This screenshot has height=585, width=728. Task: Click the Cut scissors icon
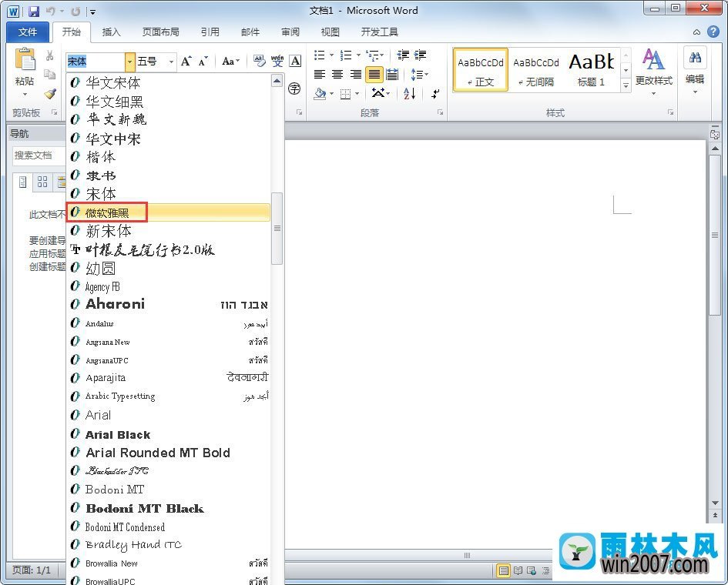click(x=49, y=55)
